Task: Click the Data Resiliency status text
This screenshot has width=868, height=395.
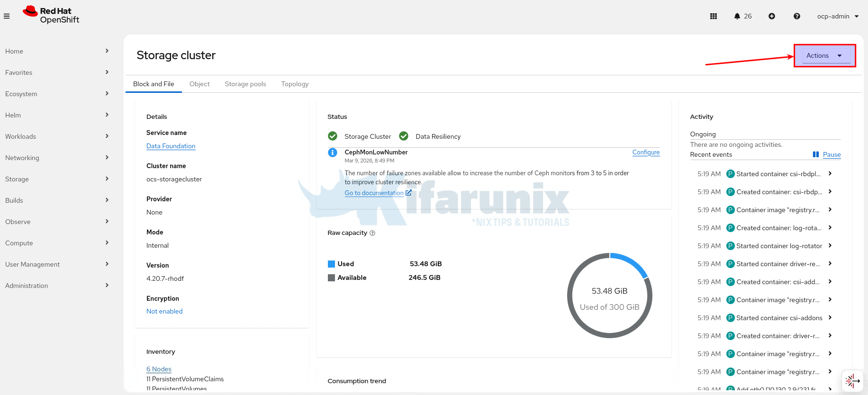Action: coord(438,136)
